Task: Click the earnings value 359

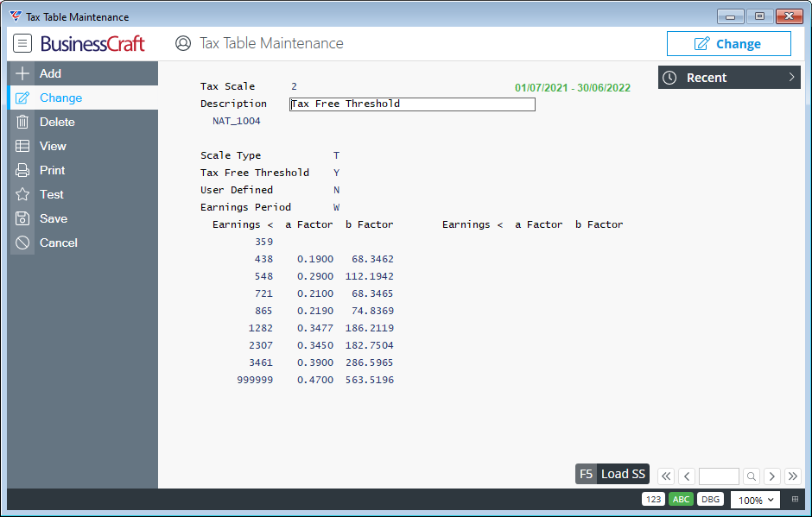Action: [x=263, y=242]
